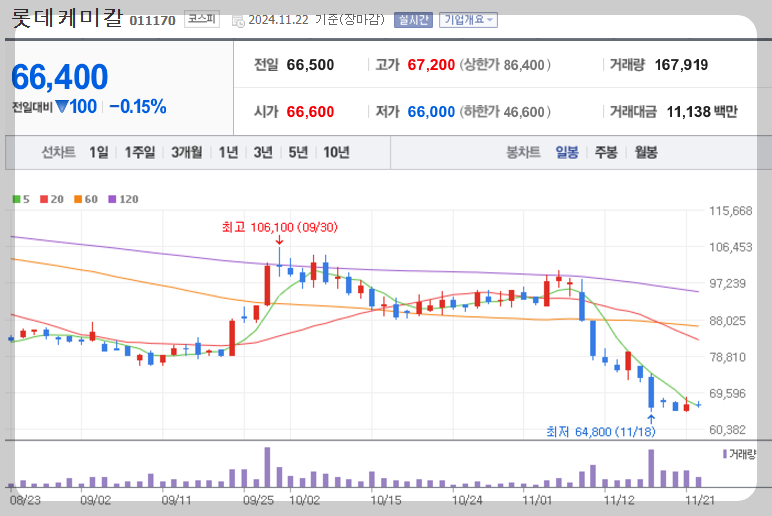Select the 5년 line chart tab
Image resolution: width=772 pixels, height=516 pixels.
tap(298, 153)
